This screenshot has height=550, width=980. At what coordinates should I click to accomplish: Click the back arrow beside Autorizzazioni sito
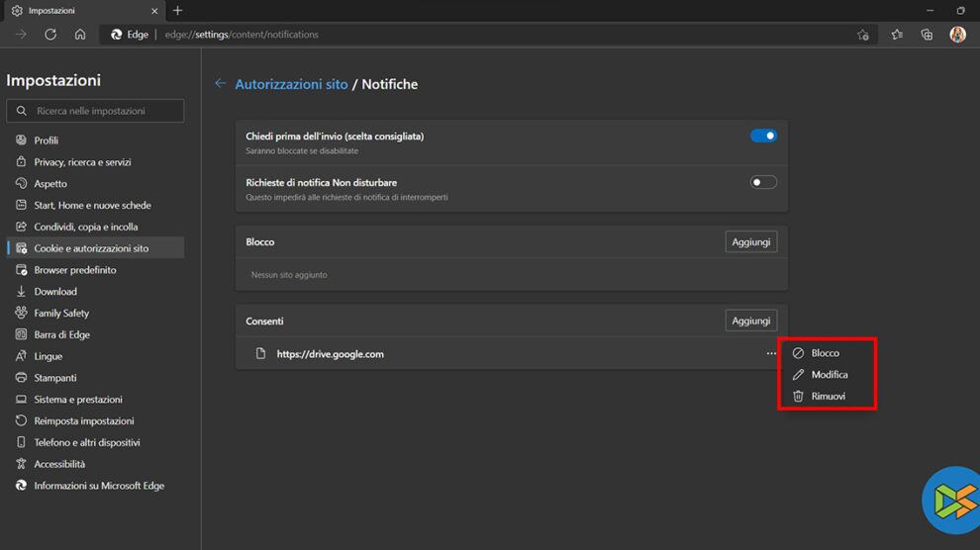(x=220, y=84)
